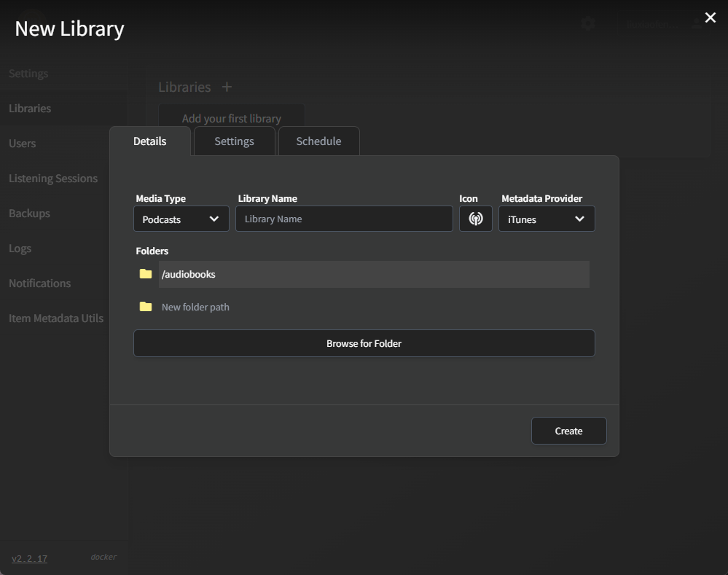Viewport: 728px width, 575px height.
Task: Open the Metadata Provider dropdown
Action: tap(547, 219)
